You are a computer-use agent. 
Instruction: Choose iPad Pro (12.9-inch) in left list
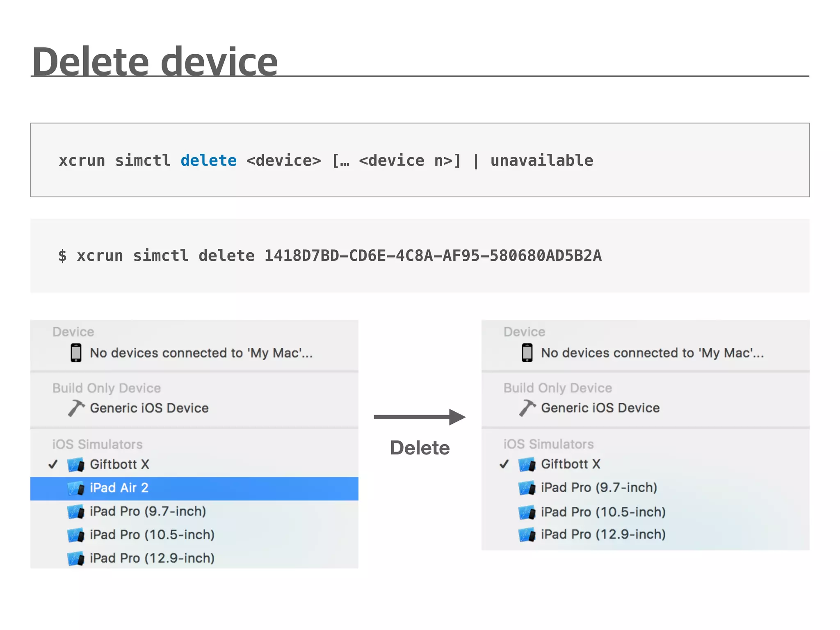(152, 558)
